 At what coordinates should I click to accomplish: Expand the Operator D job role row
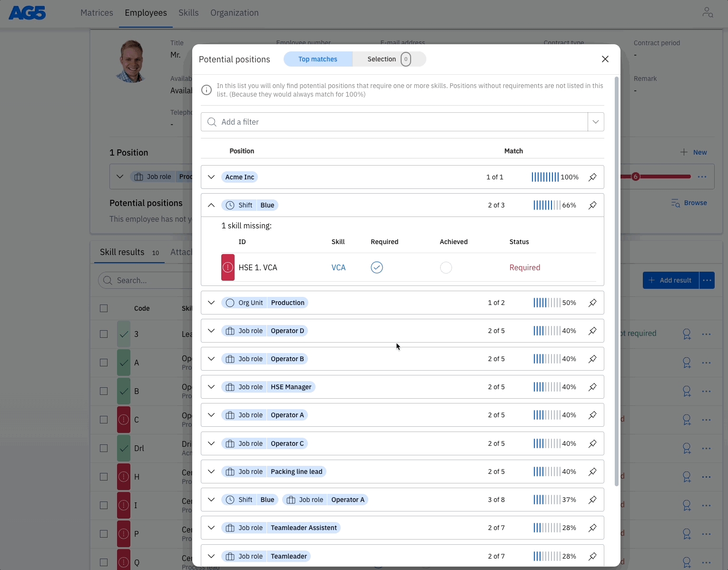(x=211, y=331)
